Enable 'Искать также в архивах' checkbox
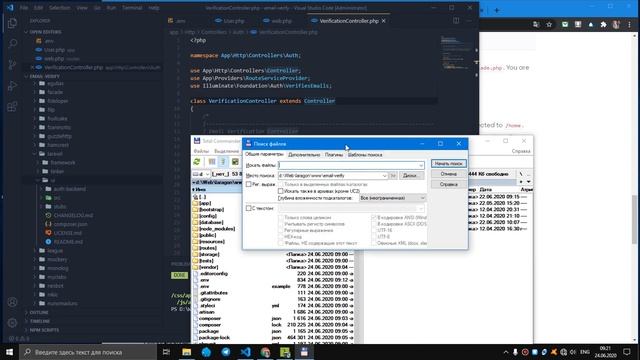Screen dimensions: 640x360 [280, 191]
